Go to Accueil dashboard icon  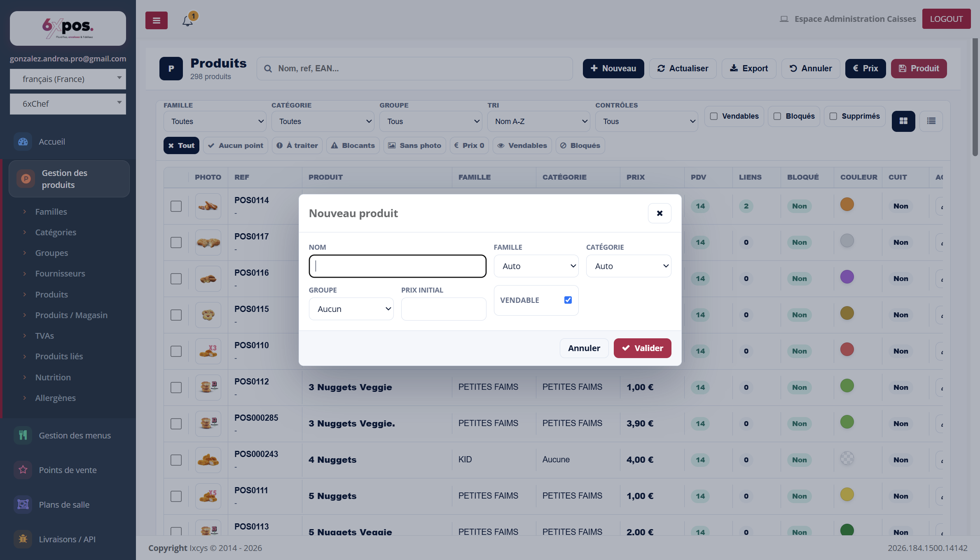coord(23,141)
